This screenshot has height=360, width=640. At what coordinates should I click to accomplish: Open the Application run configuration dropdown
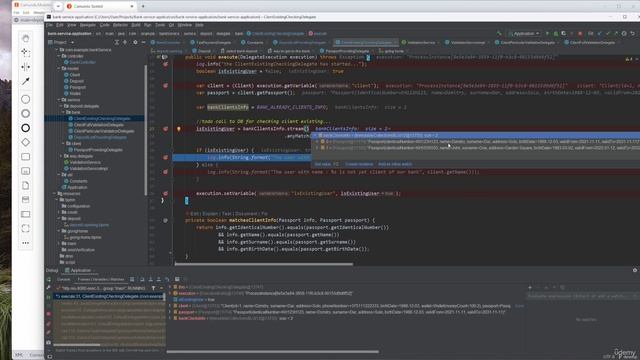pos(524,33)
